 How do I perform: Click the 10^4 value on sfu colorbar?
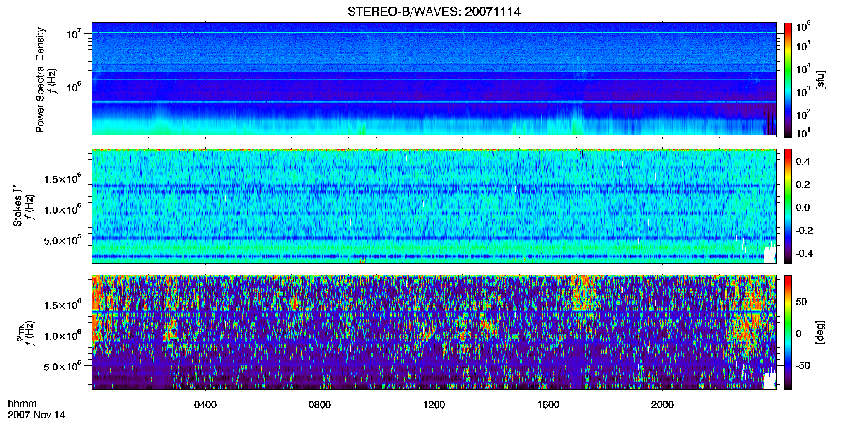pyautogui.click(x=803, y=69)
